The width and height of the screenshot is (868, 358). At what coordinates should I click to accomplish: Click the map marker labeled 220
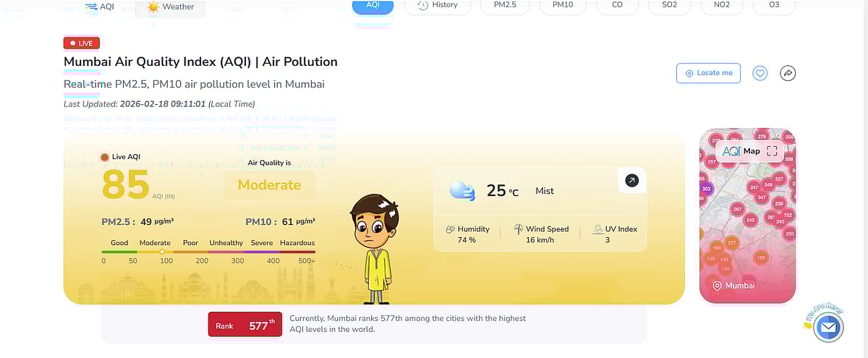pos(790,234)
